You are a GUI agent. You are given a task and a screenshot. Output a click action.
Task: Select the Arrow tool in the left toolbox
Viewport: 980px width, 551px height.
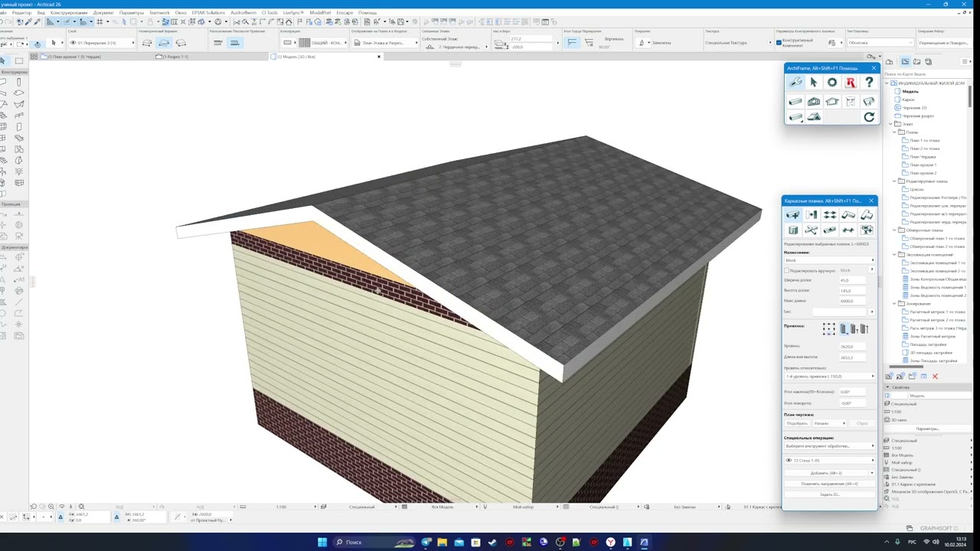pyautogui.click(x=4, y=60)
